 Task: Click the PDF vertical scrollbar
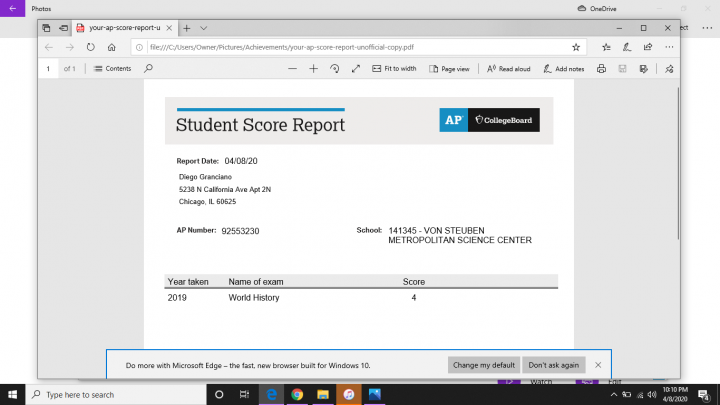click(x=678, y=163)
